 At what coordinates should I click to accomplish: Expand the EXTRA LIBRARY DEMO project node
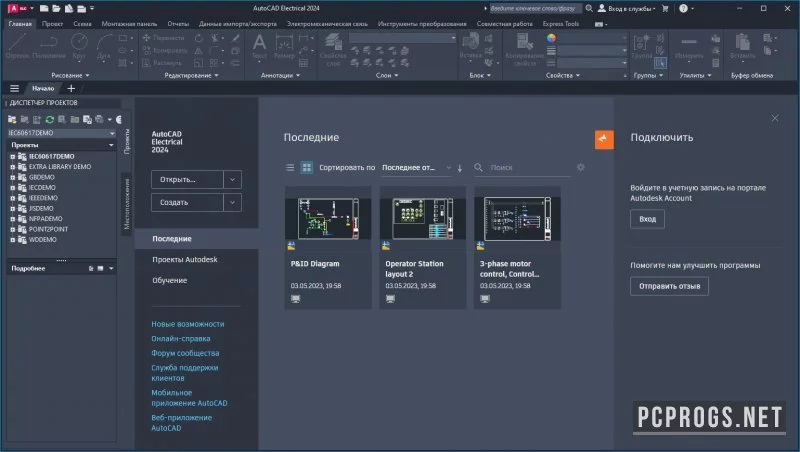13,167
